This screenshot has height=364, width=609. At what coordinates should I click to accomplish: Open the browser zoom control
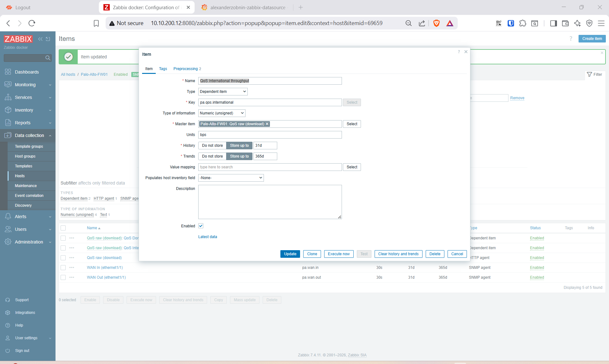pyautogui.click(x=409, y=23)
